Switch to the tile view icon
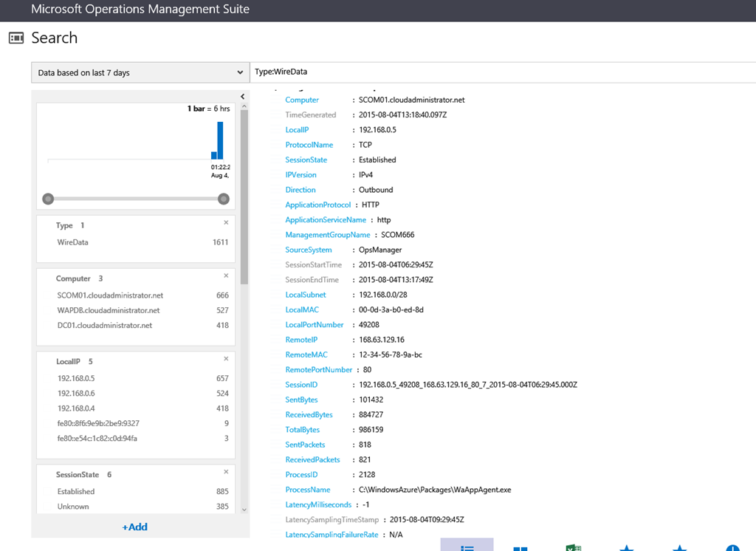Screen dimensions: 756x551 (x=520, y=547)
